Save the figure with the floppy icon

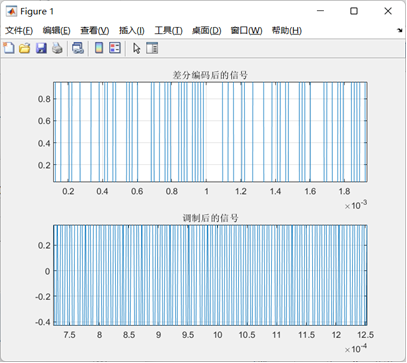[41, 48]
